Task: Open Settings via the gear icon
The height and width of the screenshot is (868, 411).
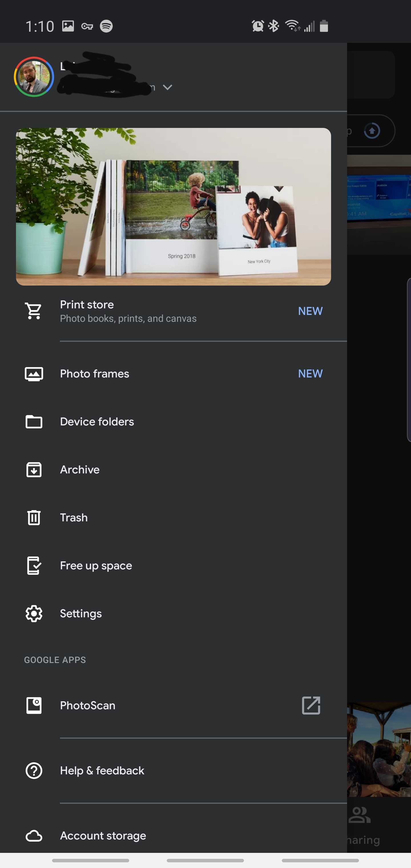Action: 34,614
